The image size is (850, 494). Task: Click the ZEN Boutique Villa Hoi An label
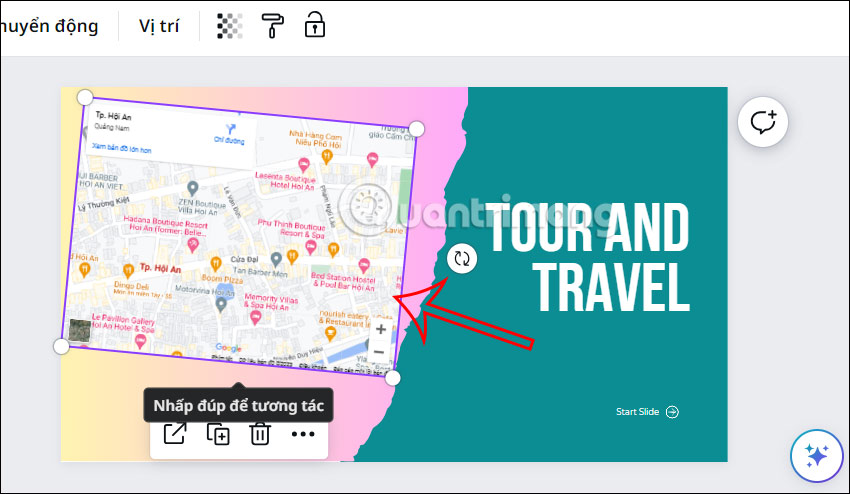201,207
